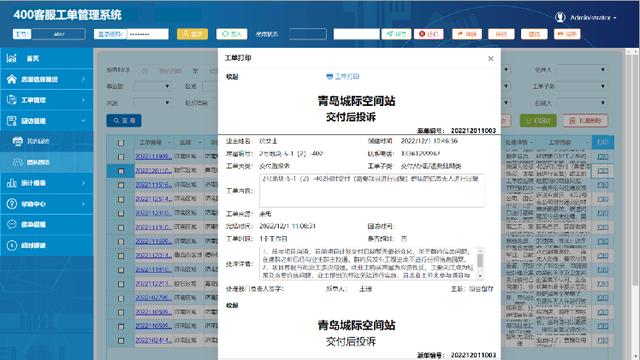The height and width of the screenshot is (360, 640).
Task: Tick the checkbox for row 20221115...
Action: click(x=121, y=185)
